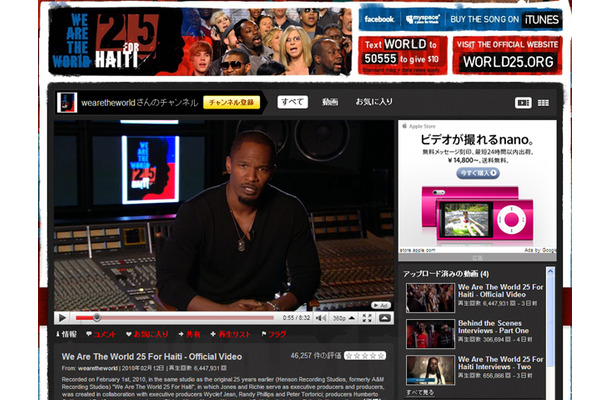610x400 pixels.
Task: Click the Ads by Google label
Action: pyautogui.click(x=540, y=250)
